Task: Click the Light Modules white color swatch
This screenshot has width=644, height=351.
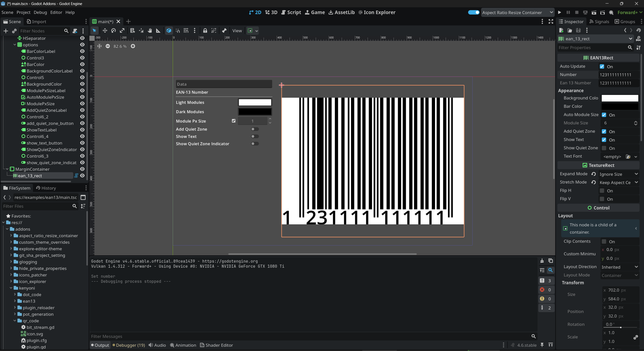Action: click(255, 102)
